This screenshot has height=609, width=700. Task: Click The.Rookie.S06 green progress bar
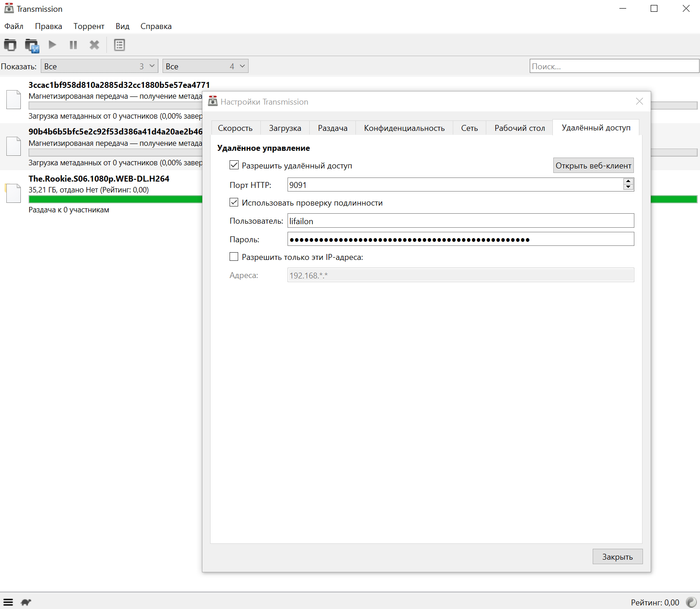click(115, 199)
